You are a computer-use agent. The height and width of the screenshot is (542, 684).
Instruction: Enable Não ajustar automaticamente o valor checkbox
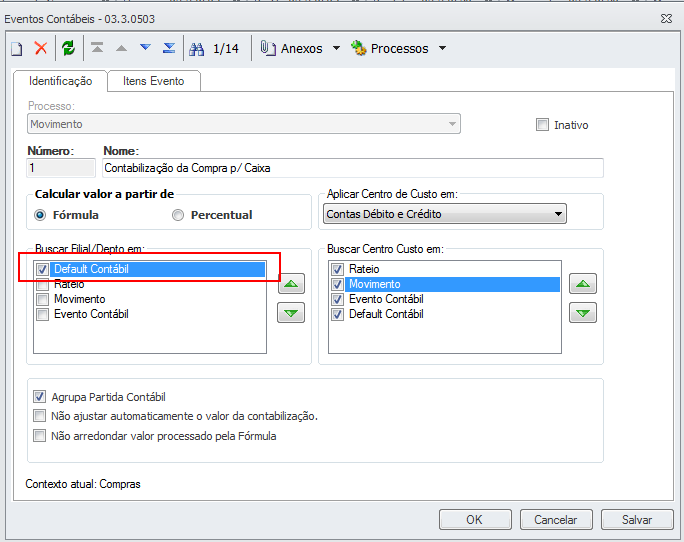(39, 416)
